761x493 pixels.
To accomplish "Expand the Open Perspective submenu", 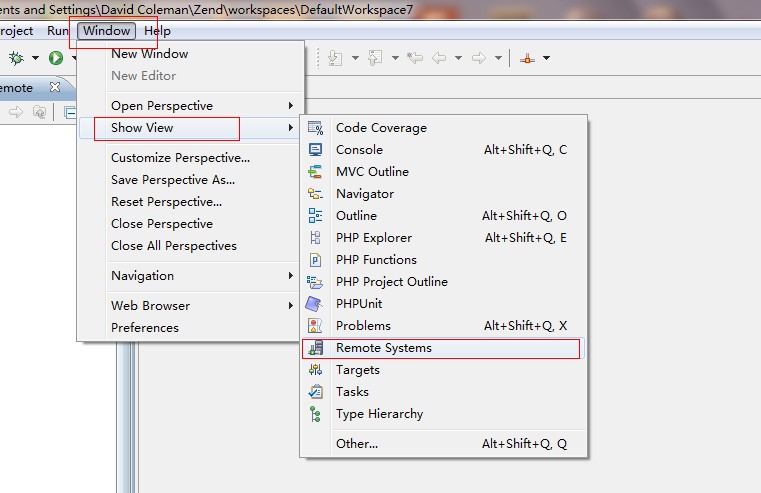I will pyautogui.click(x=189, y=105).
